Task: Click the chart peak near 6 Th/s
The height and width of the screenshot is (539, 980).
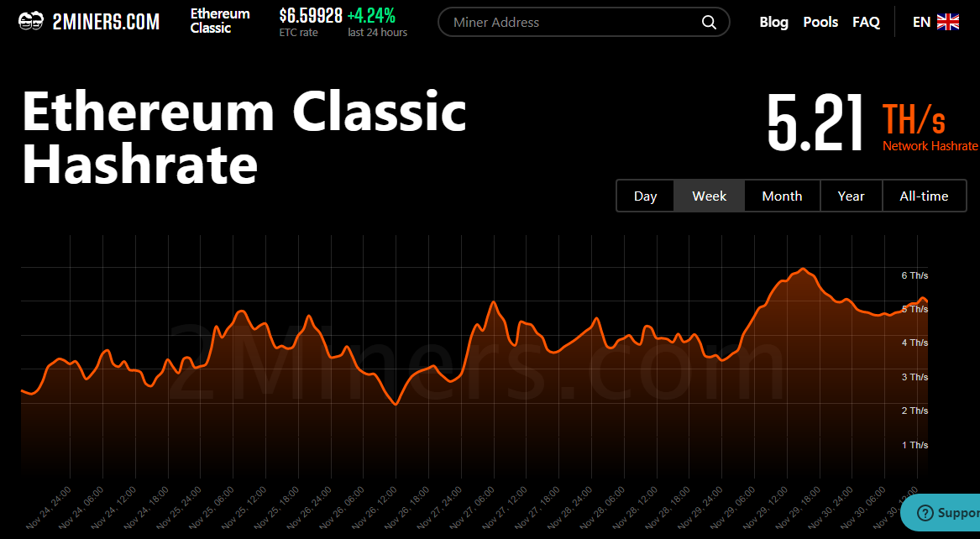Action: point(803,269)
